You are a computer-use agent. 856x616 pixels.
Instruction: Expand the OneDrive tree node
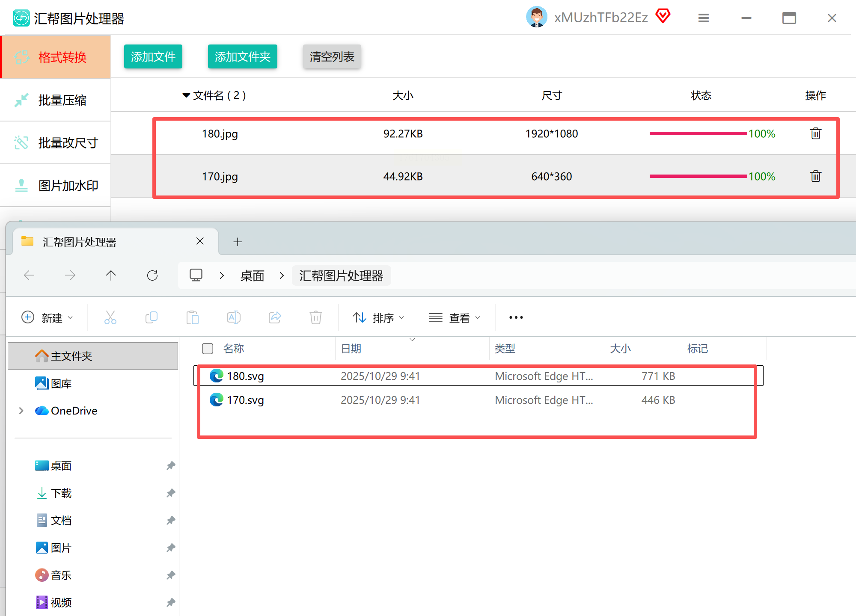pyautogui.click(x=21, y=411)
